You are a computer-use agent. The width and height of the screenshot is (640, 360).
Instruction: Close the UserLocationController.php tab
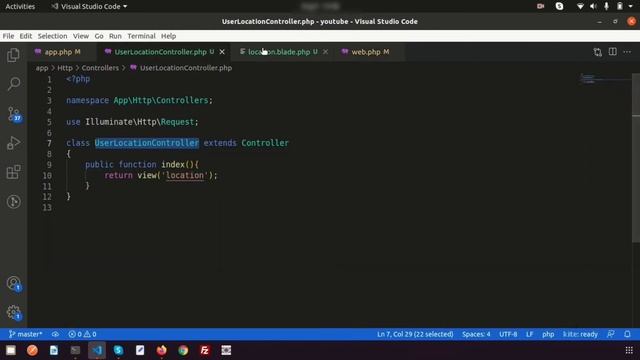[222, 52]
